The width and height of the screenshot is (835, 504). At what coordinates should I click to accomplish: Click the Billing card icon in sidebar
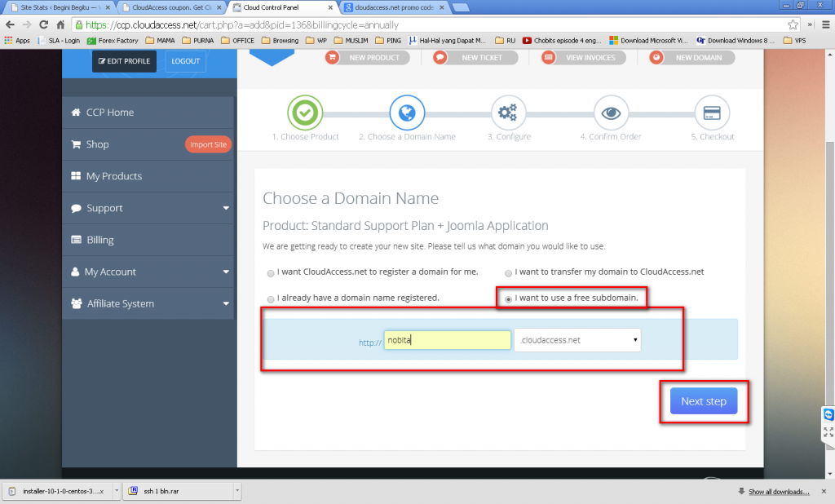click(76, 240)
